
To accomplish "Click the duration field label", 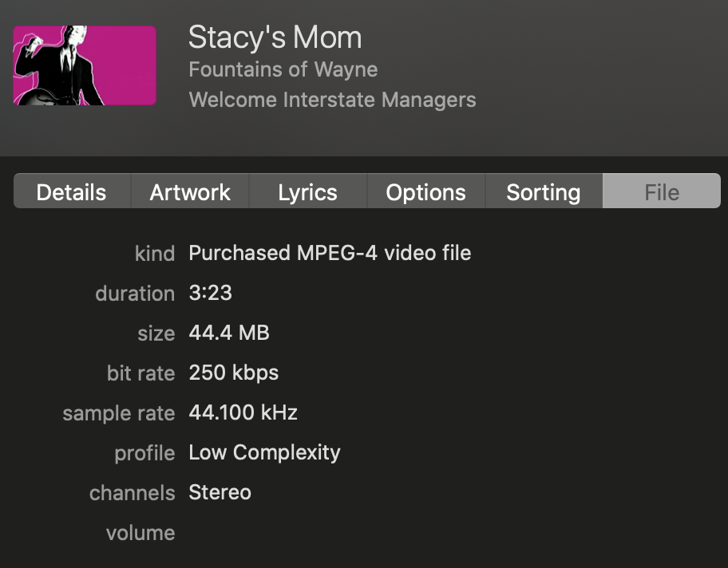I will (x=135, y=294).
